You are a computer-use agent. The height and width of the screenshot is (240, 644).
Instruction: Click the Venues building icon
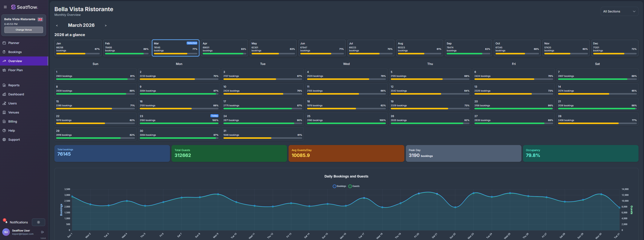pyautogui.click(x=4, y=113)
